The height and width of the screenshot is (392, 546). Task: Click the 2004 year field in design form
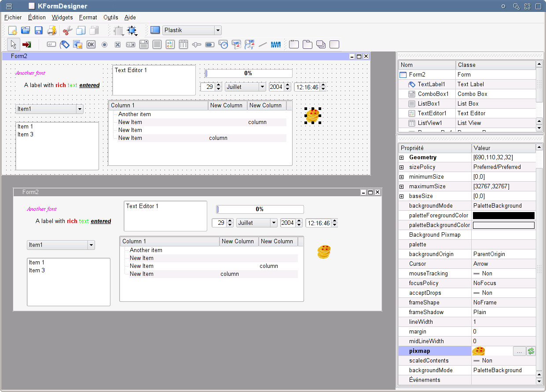click(280, 87)
